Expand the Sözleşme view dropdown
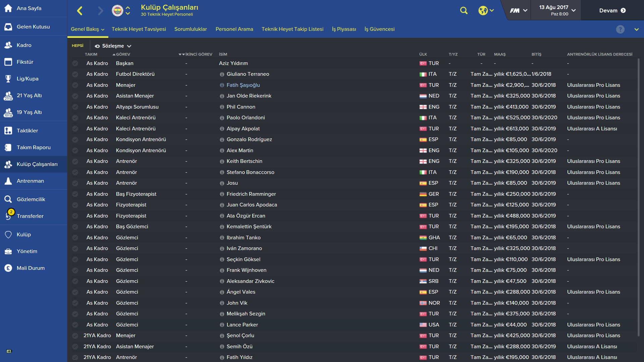644x362 pixels. coord(113,46)
